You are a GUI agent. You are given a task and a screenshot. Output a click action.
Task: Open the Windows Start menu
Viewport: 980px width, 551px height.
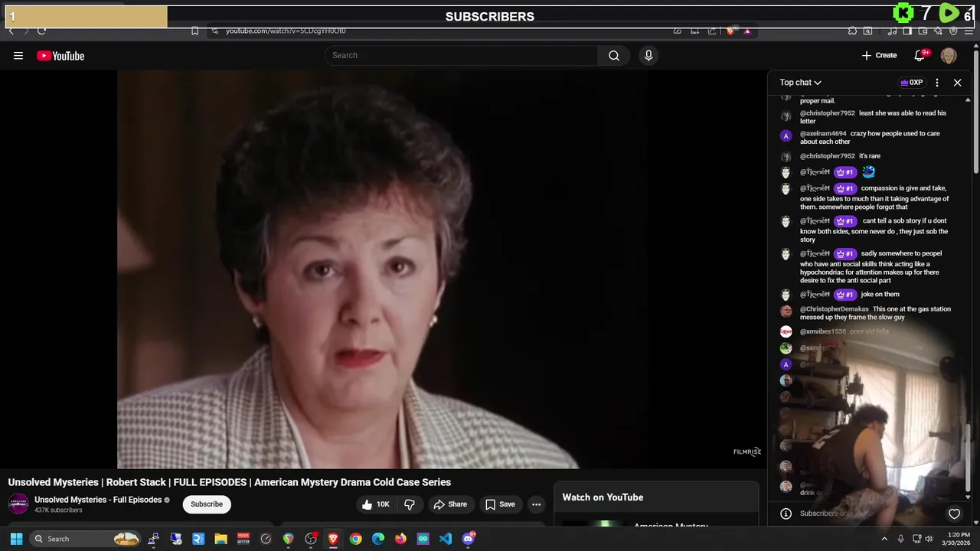click(16, 539)
